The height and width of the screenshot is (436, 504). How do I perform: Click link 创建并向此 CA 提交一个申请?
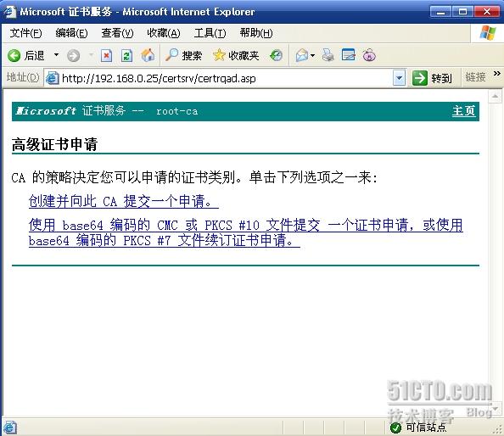(x=123, y=201)
